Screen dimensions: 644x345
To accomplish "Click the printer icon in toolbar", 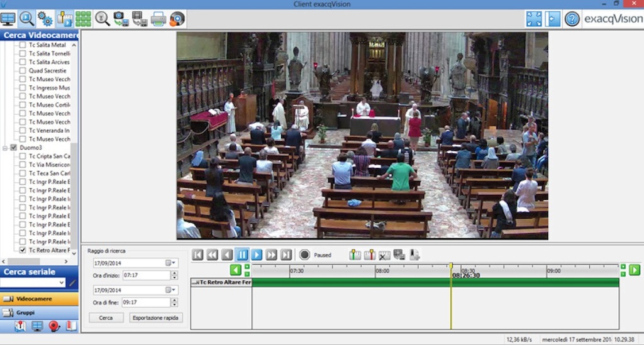I will 158,19.
